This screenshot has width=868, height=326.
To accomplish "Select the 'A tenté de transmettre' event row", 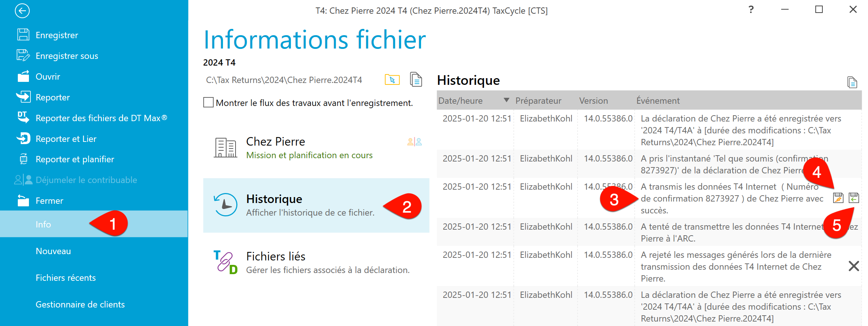I will click(649, 232).
